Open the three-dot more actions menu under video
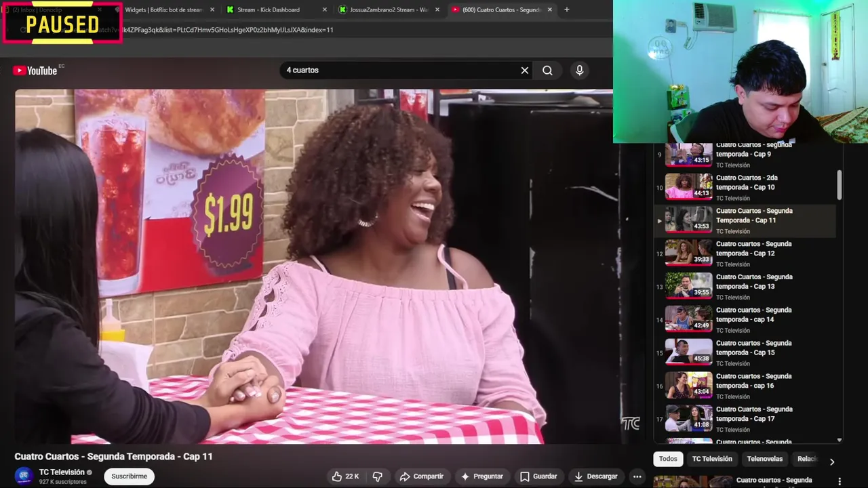 coord(637,476)
